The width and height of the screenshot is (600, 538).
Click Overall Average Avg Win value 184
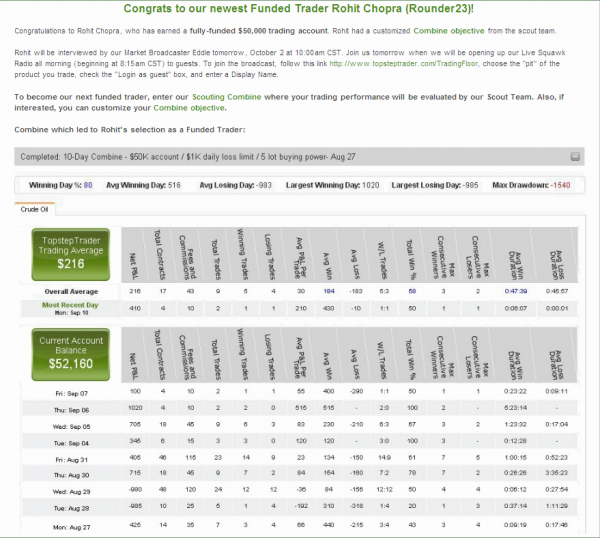329,291
